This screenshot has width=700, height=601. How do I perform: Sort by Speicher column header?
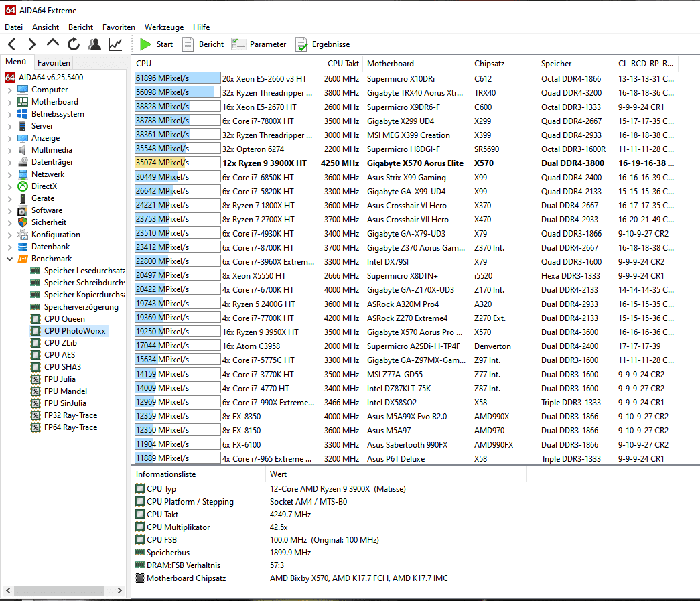pyautogui.click(x=575, y=64)
